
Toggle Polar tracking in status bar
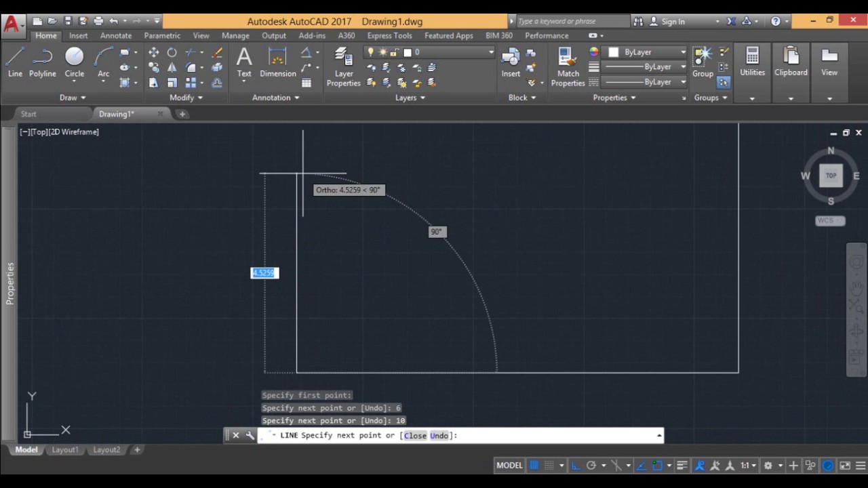[x=591, y=466]
